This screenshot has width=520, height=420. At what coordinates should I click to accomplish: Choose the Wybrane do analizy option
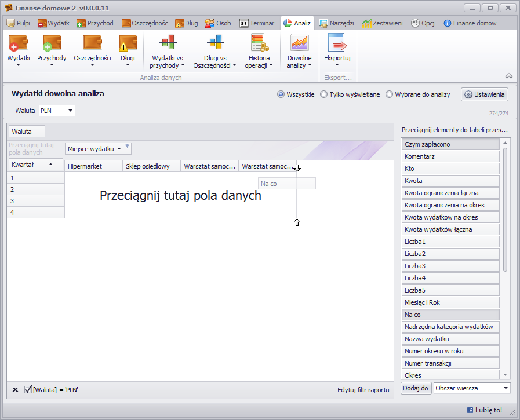click(x=389, y=94)
